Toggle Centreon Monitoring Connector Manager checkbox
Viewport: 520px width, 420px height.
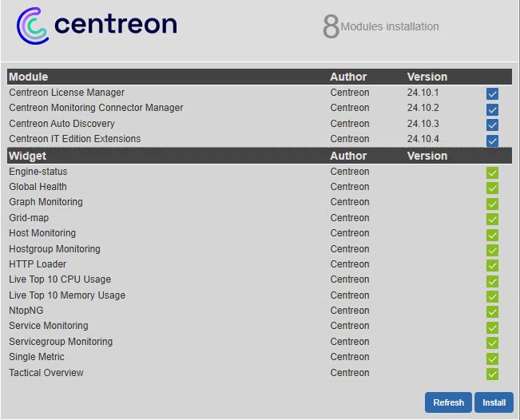click(x=492, y=109)
